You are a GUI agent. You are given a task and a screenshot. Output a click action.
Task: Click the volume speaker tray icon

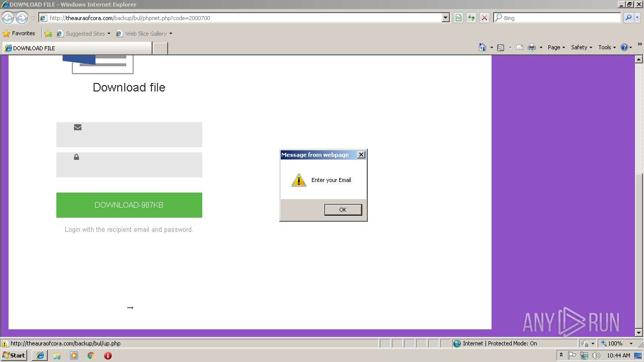(596, 355)
